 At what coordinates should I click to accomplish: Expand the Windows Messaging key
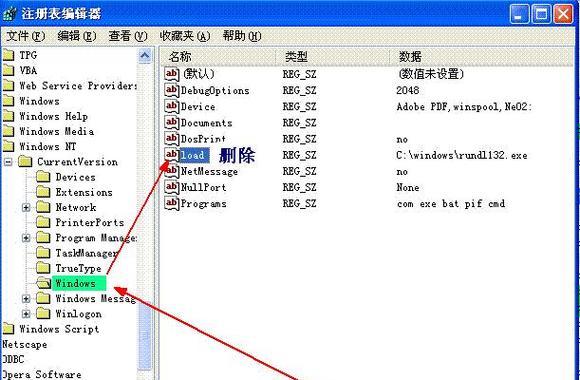(x=26, y=299)
